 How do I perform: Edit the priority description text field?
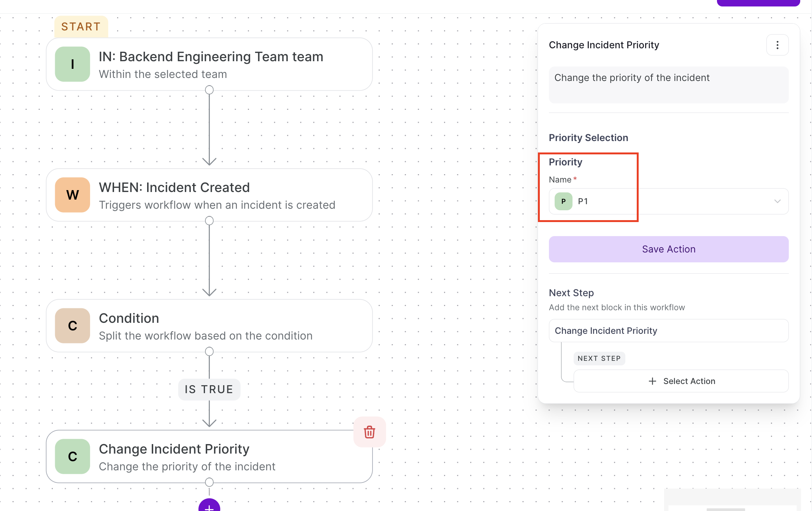pyautogui.click(x=669, y=85)
